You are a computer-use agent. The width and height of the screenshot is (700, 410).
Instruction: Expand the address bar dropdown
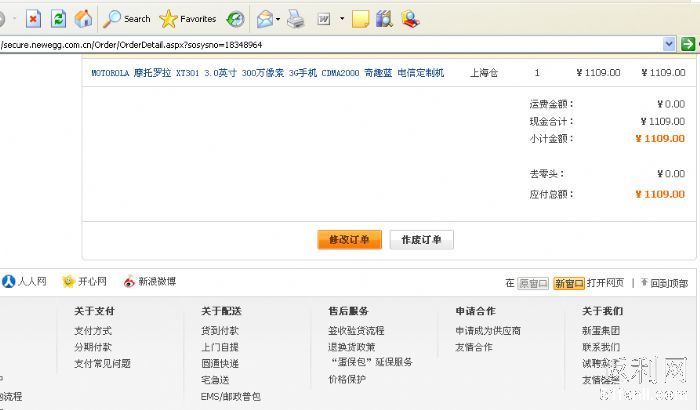coord(670,44)
